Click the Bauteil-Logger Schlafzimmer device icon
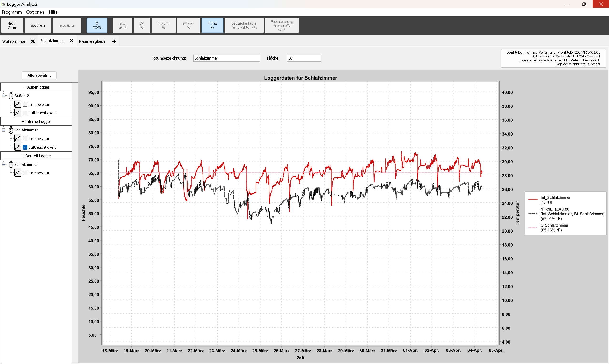The height and width of the screenshot is (364, 609). [11, 164]
